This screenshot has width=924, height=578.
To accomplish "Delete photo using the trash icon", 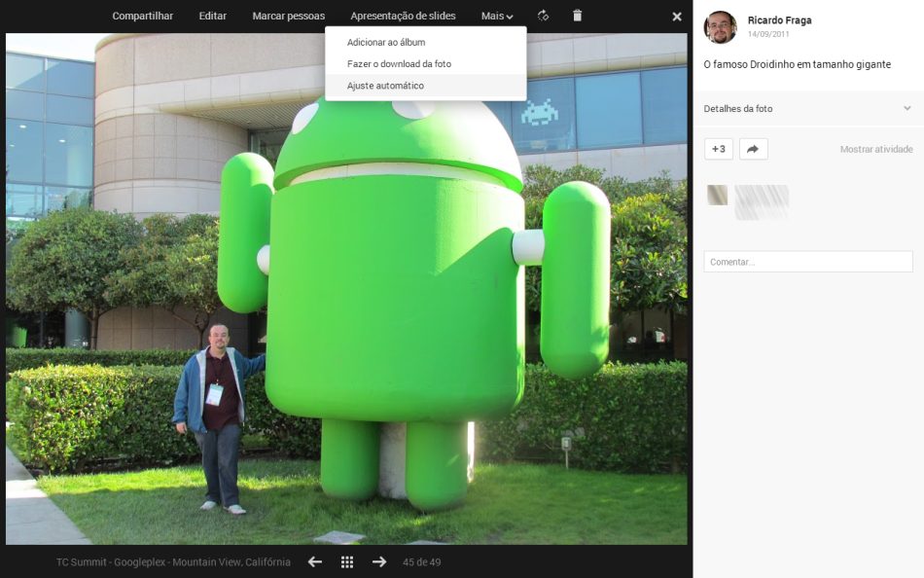I will tap(577, 16).
